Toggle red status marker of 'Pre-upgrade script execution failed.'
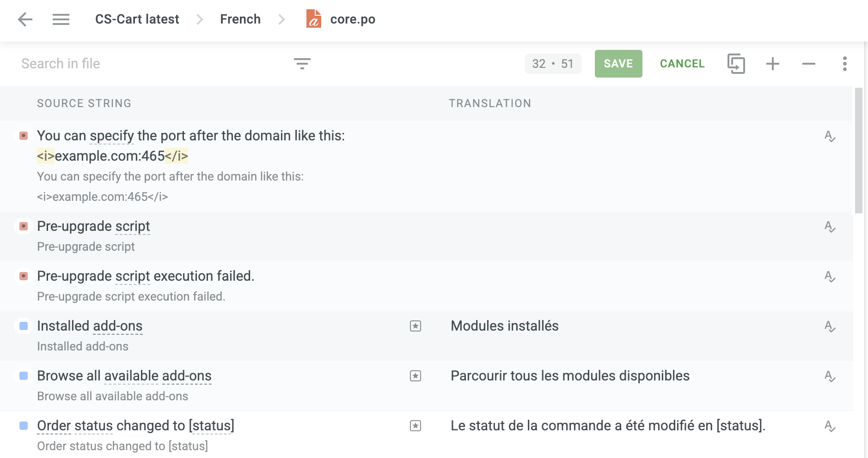This screenshot has height=458, width=868. tap(24, 276)
